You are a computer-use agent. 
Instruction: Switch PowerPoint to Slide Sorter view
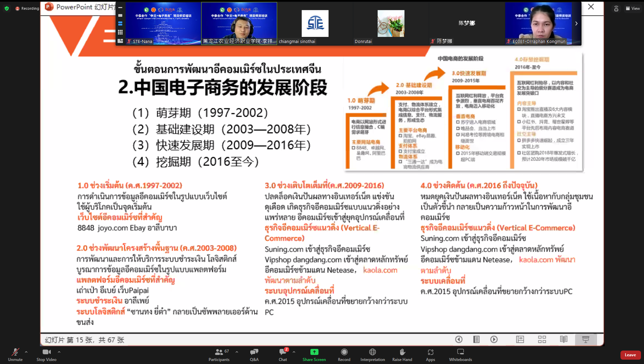[x=542, y=340]
